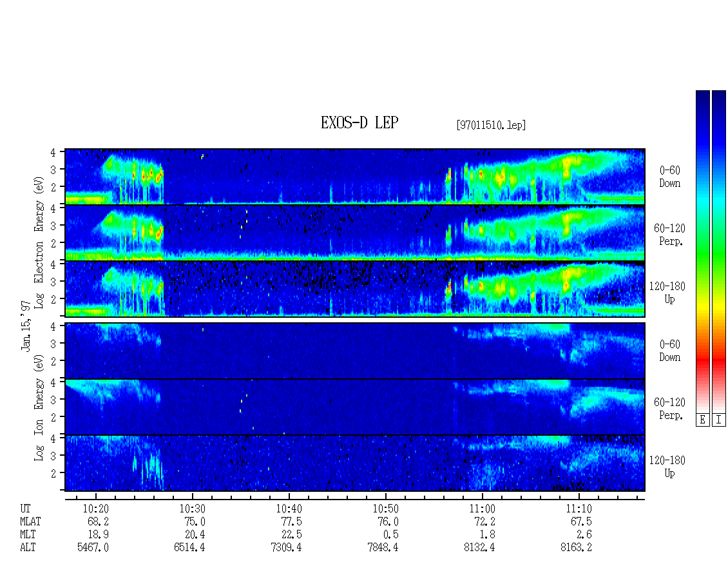Click the electron '120-180 Up' pitch angle label
Image resolution: width=728 pixels, height=564 pixels.
point(667,293)
